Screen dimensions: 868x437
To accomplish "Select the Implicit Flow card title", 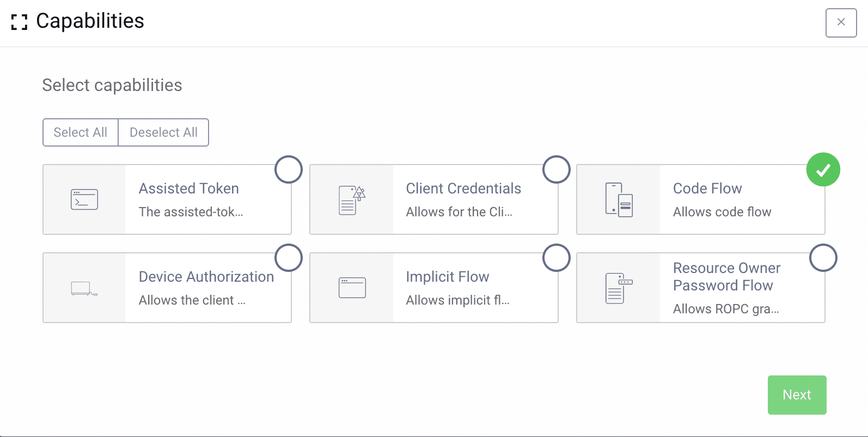I will pos(448,277).
